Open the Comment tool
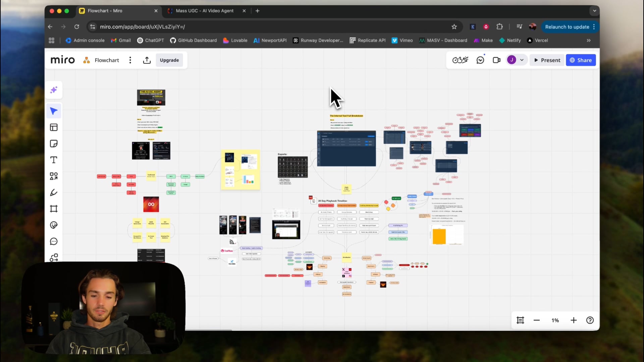 (x=54, y=241)
